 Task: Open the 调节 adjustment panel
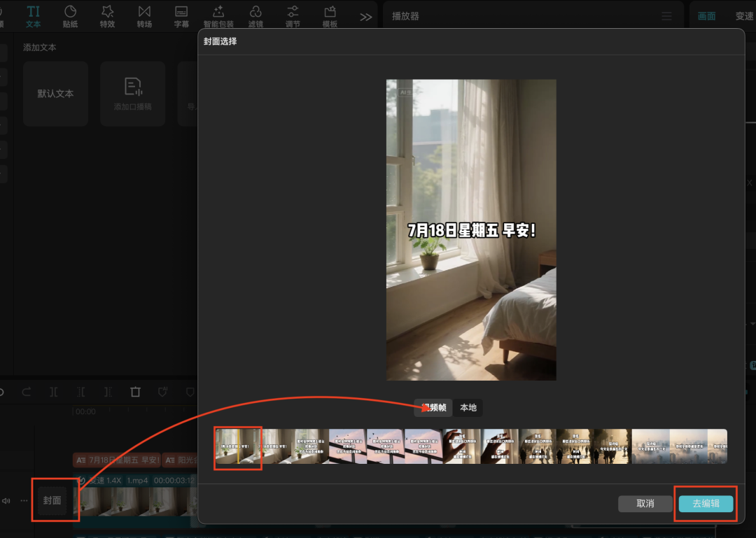pyautogui.click(x=293, y=15)
